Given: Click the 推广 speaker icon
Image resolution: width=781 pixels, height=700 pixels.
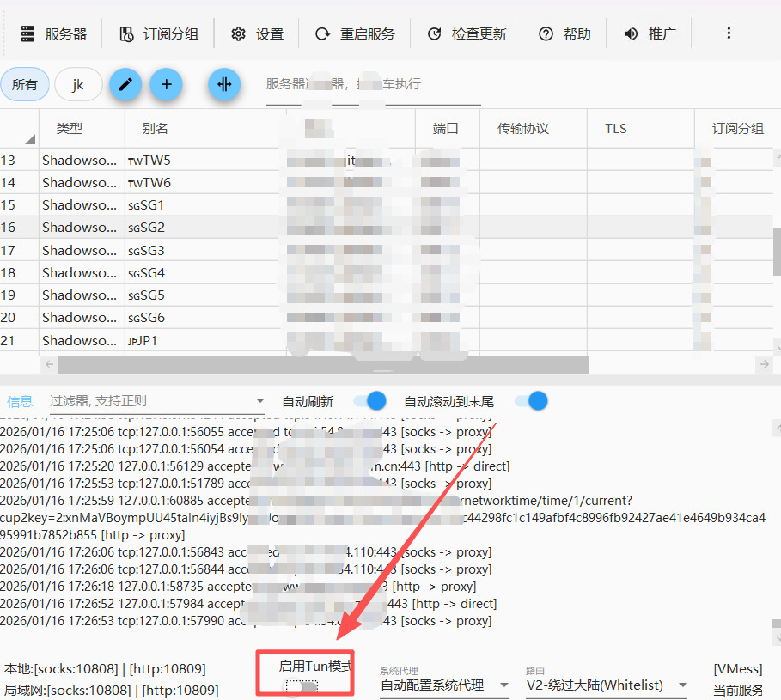Looking at the screenshot, I should coord(632,34).
